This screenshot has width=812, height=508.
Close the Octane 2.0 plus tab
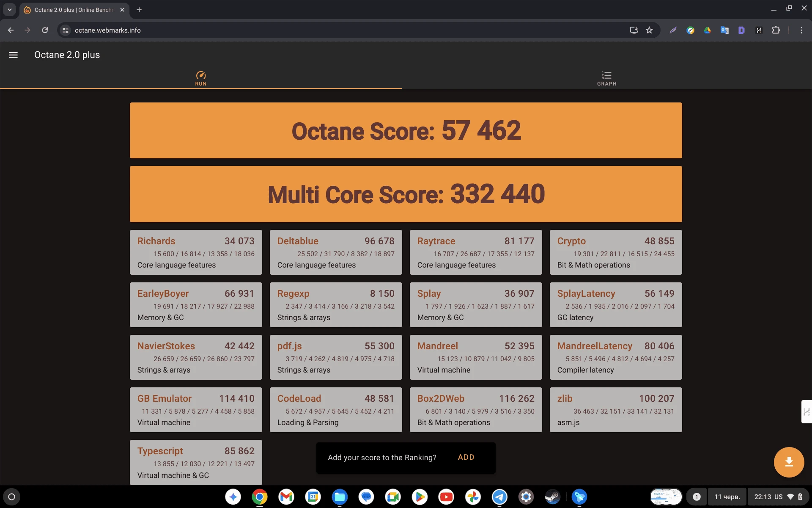coord(122,10)
